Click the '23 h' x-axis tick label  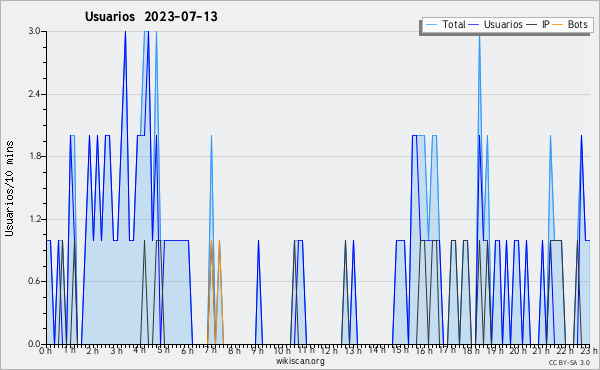click(x=589, y=351)
